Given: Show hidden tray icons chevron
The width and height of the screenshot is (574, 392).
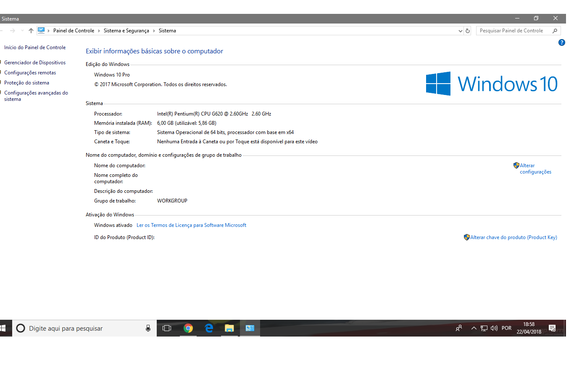Looking at the screenshot, I should point(474,328).
